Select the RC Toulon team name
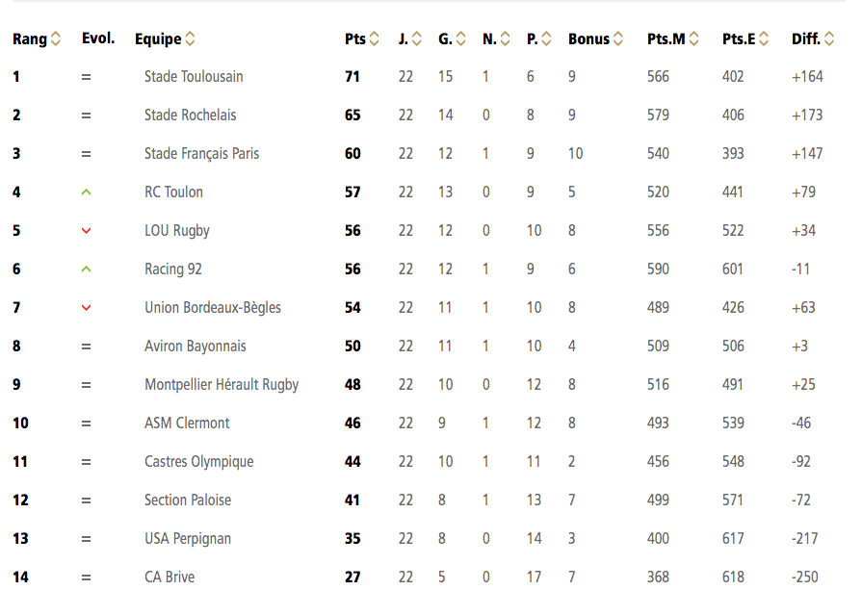 173,192
